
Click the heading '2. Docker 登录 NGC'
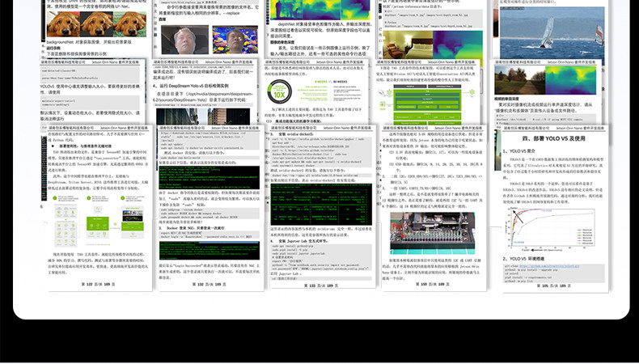(192, 228)
